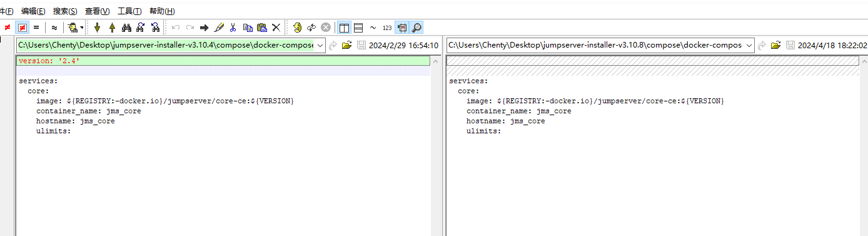Open file for left pane folder icon

click(x=346, y=45)
